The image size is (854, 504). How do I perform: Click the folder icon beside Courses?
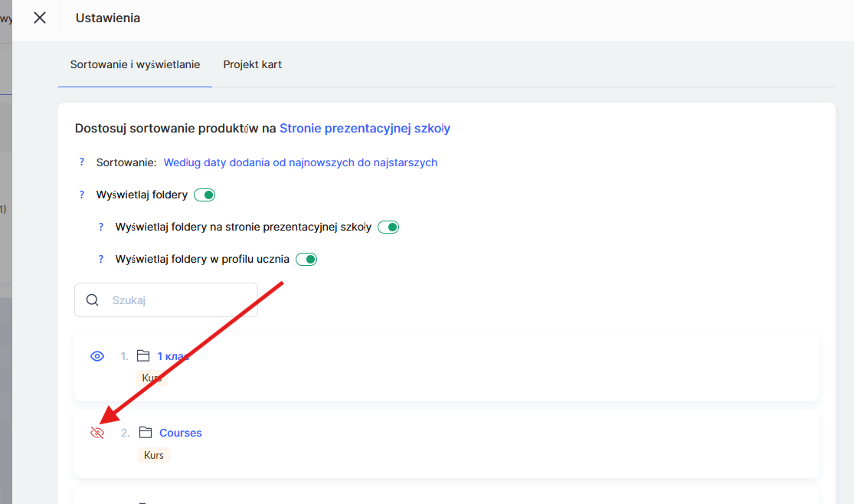pyautogui.click(x=145, y=433)
